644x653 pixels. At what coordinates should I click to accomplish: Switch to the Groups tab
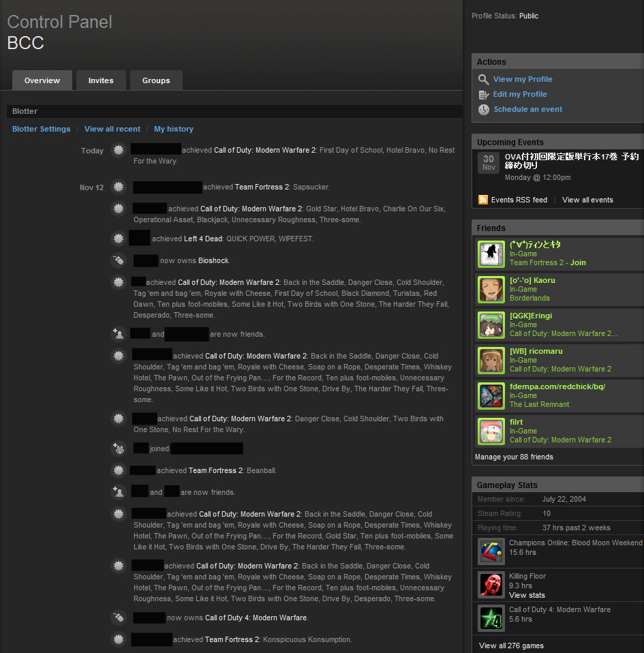[x=156, y=80]
